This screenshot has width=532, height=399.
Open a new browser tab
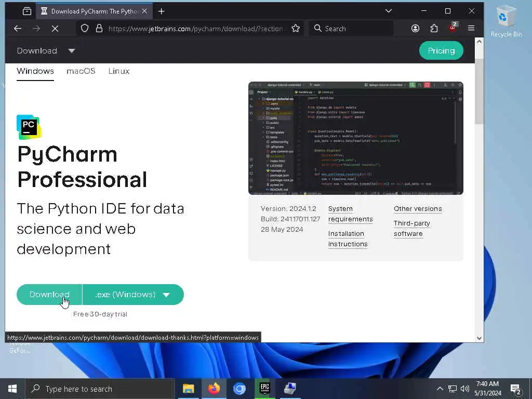162,11
